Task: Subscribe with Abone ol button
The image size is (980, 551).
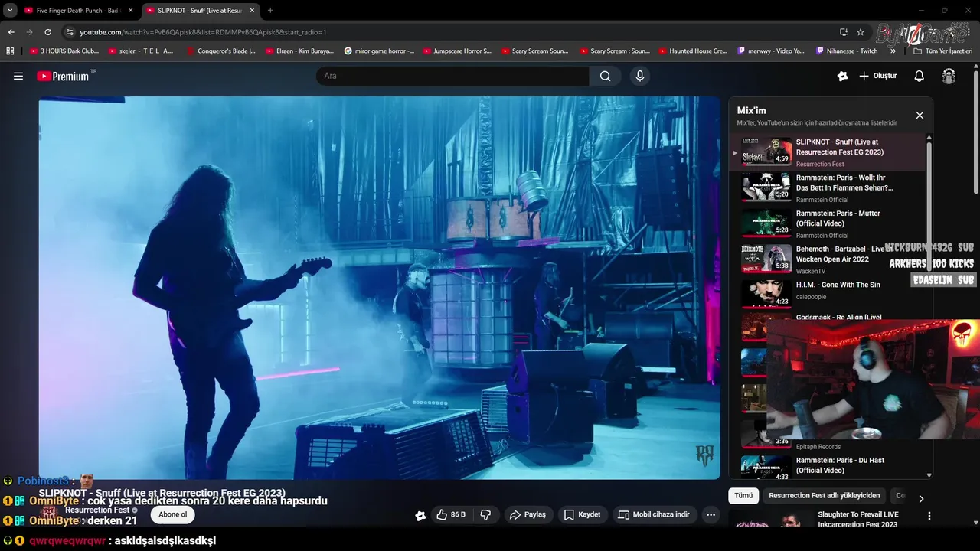Action: [172, 514]
